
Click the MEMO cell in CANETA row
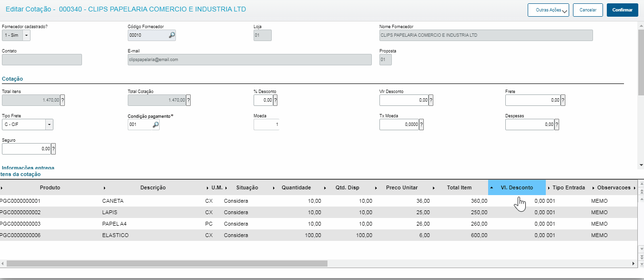click(613, 201)
